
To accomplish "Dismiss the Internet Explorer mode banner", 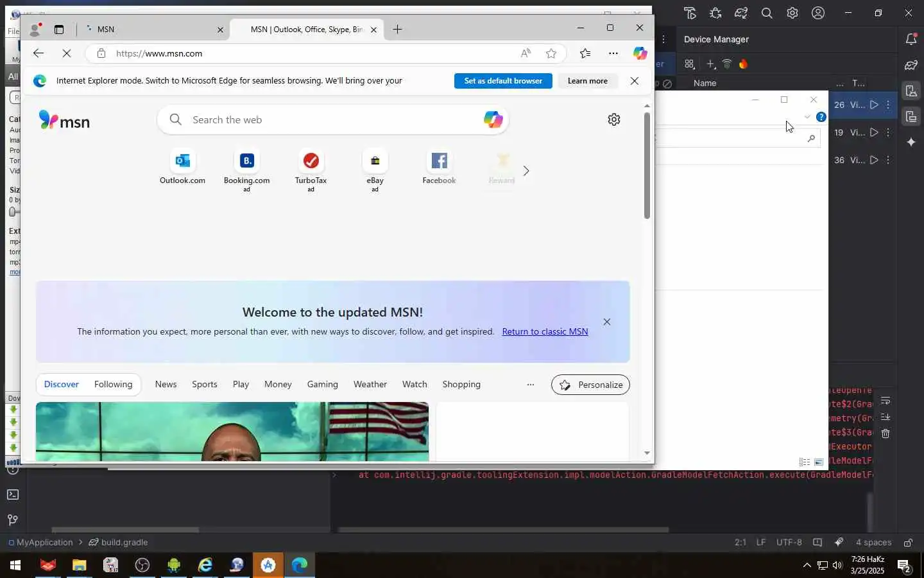I will (x=635, y=81).
